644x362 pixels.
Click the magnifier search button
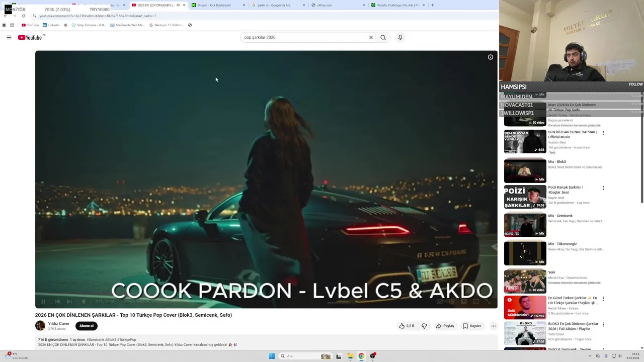[x=383, y=37]
